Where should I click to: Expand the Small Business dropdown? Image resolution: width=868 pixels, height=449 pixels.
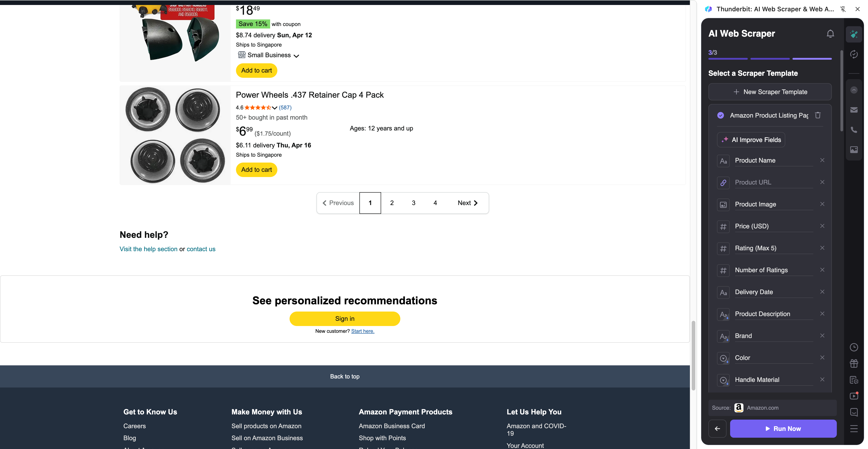(296, 56)
